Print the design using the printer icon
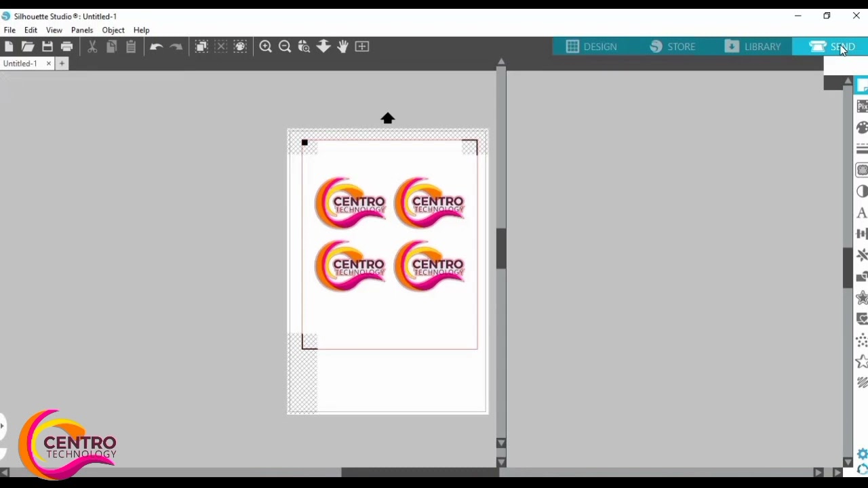The image size is (868, 488). click(67, 47)
